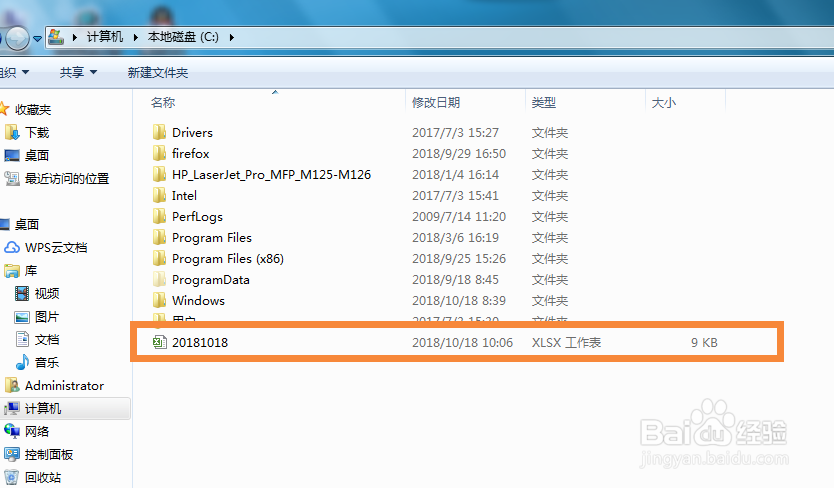Select the hidden ProgramData folder icon

pyautogui.click(x=159, y=279)
